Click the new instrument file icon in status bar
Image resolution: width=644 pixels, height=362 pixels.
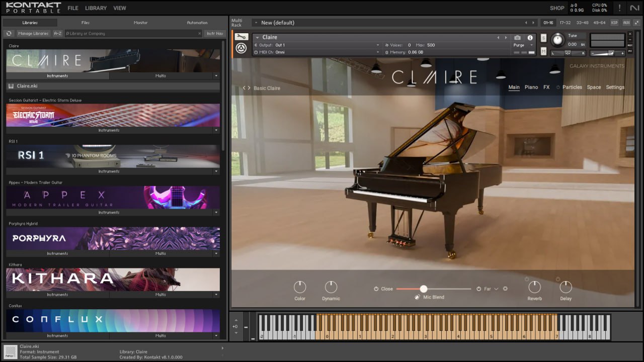tap(11, 352)
